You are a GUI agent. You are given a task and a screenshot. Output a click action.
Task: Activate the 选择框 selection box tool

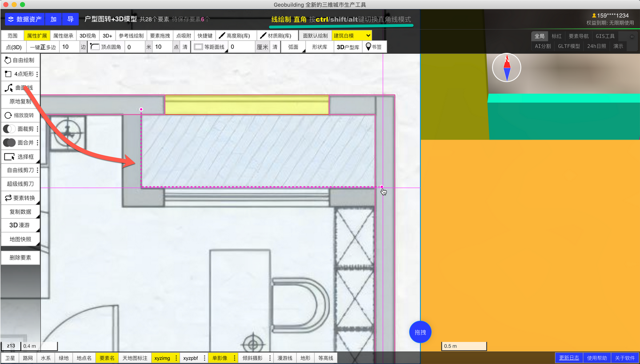coord(20,156)
